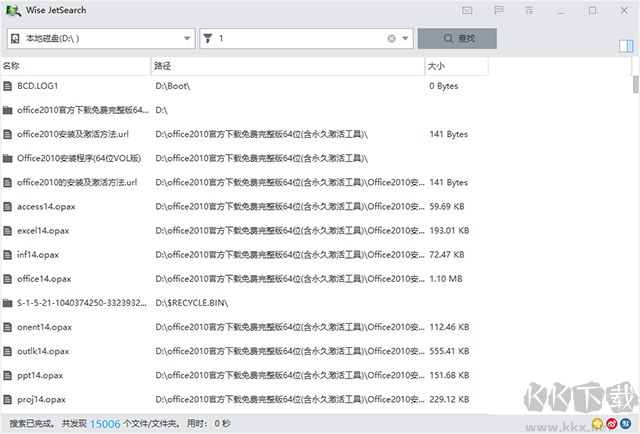
Task: Click the file icon of office2010安装及激活方法.url
Action: (7, 134)
